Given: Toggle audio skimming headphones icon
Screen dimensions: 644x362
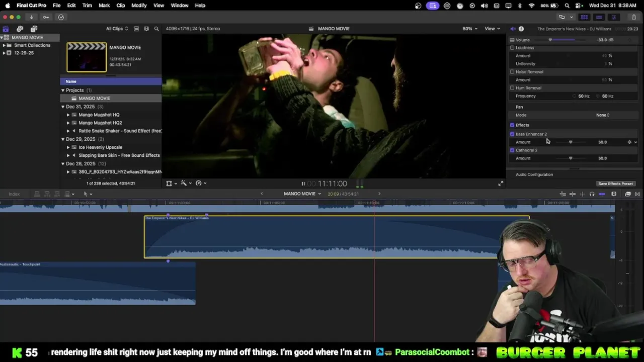Looking at the screenshot, I should [592, 194].
